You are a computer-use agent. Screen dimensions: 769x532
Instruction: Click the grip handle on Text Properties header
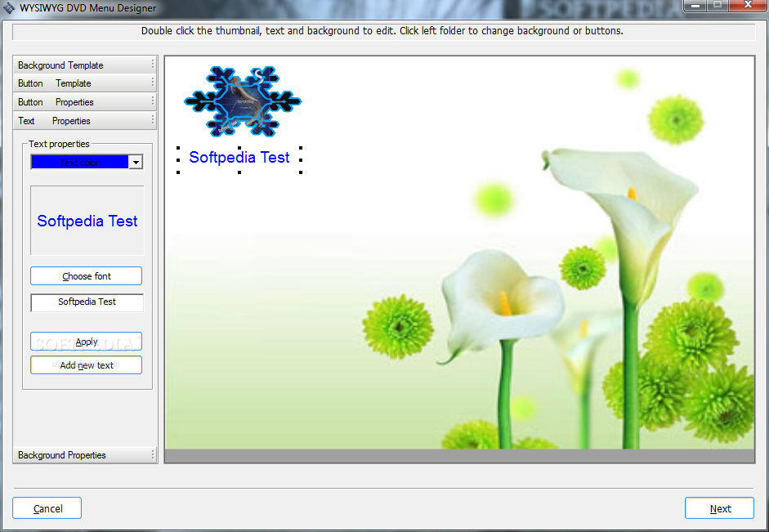click(x=153, y=120)
